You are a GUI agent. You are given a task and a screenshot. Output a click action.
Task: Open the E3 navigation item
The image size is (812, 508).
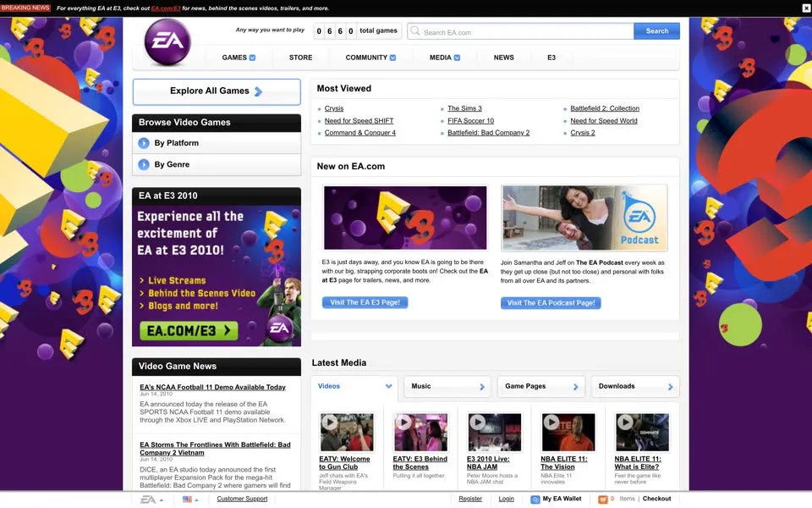[x=551, y=58]
